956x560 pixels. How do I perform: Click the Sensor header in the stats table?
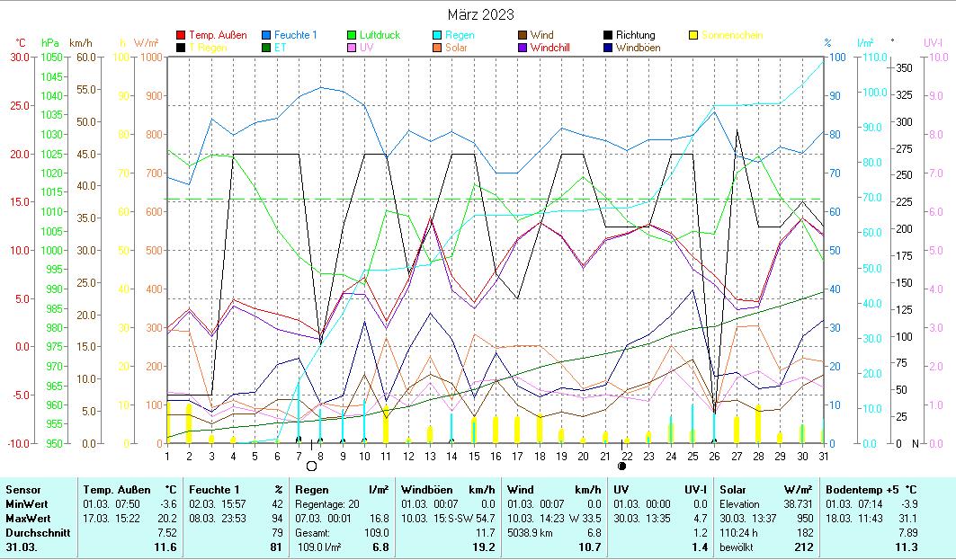click(x=23, y=489)
